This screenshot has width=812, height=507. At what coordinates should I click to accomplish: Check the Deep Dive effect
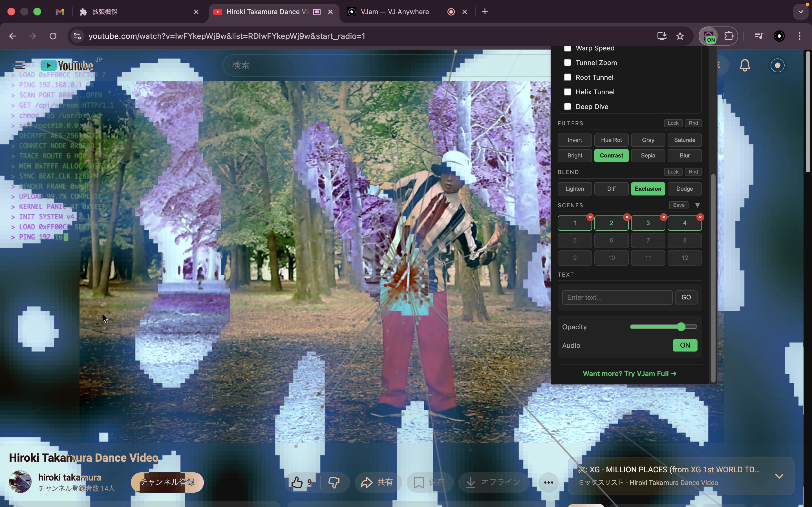[x=567, y=107]
